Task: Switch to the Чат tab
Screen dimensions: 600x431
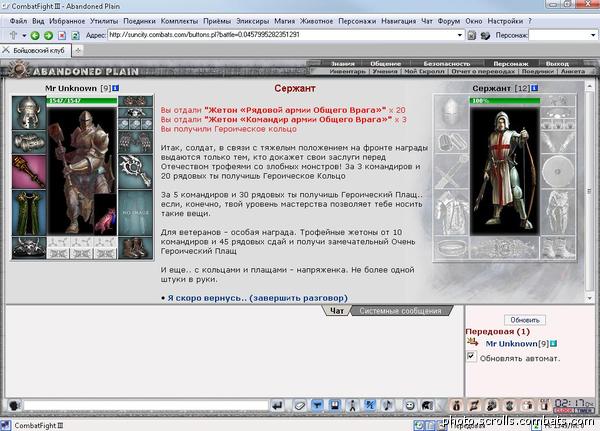Action: tap(337, 311)
